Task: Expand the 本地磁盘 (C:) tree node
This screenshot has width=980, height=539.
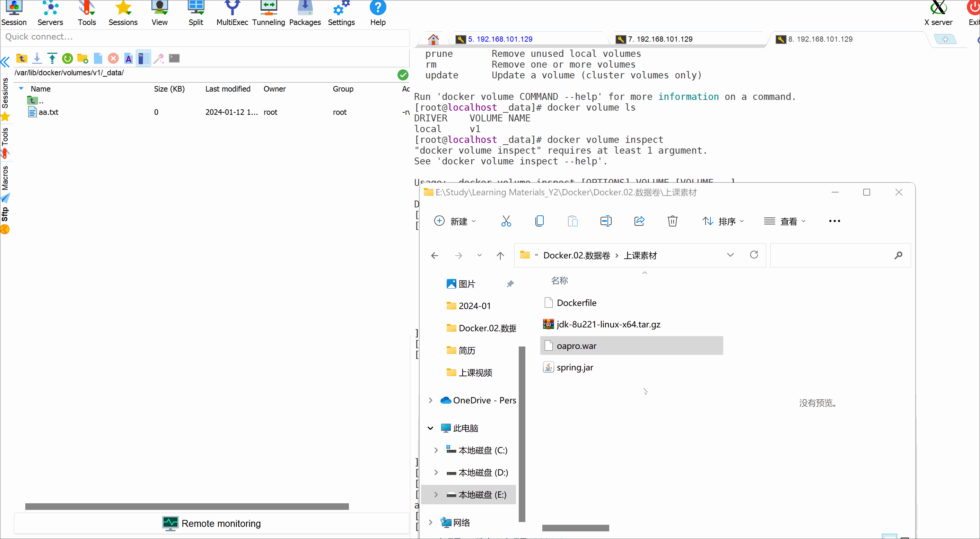Action: (x=436, y=450)
